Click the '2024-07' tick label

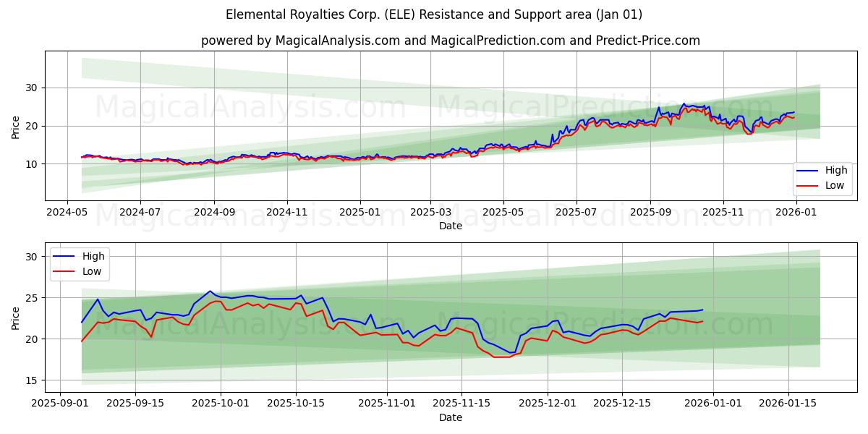point(140,213)
